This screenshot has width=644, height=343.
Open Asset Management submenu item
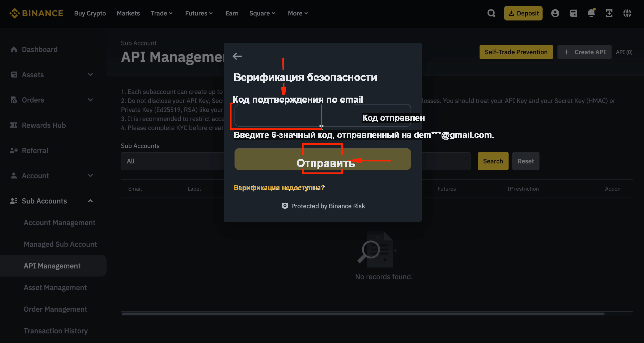coord(55,287)
